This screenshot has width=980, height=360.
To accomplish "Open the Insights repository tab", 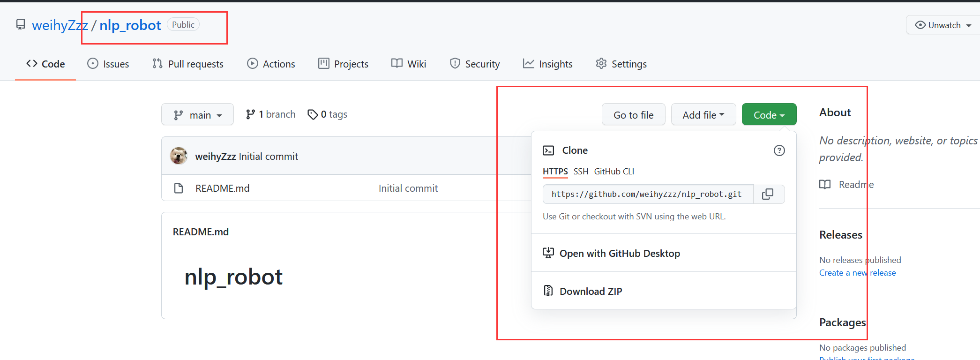I will point(548,64).
